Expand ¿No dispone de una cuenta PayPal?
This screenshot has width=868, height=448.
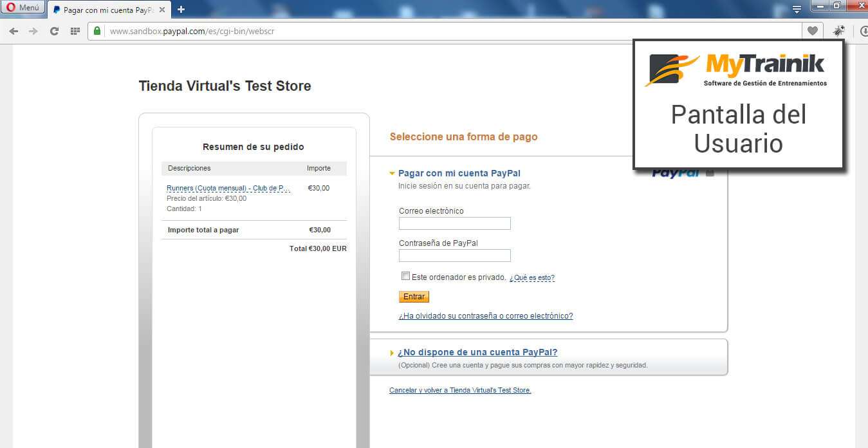coord(477,352)
